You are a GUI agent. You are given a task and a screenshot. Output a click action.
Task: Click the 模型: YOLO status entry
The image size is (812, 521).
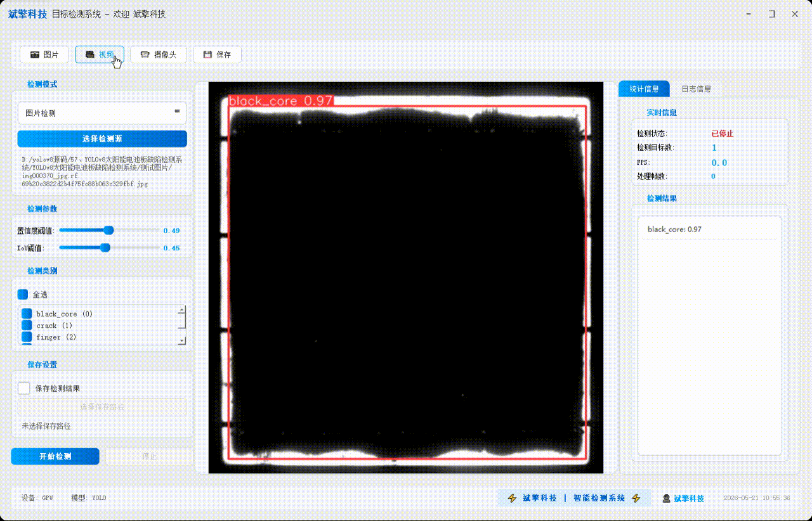pyautogui.click(x=89, y=498)
